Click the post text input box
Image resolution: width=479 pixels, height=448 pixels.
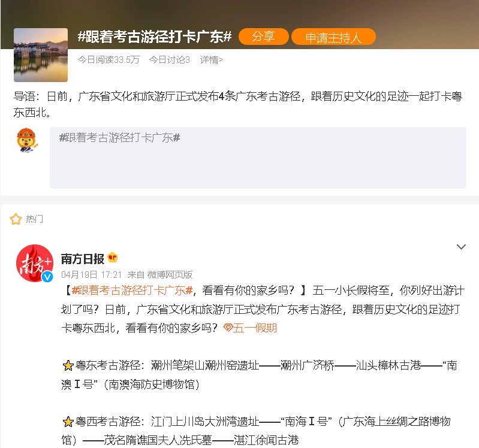click(258, 158)
